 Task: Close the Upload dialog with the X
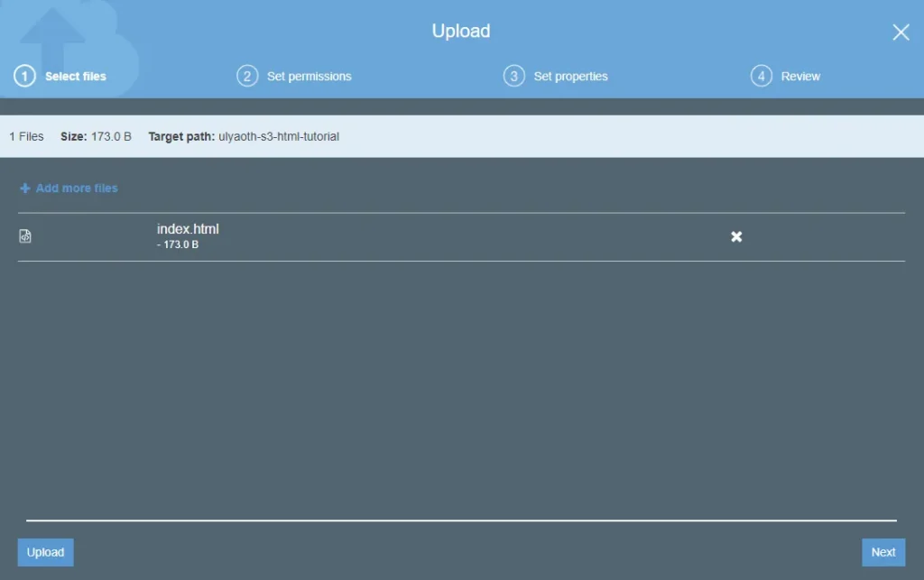pyautogui.click(x=901, y=32)
